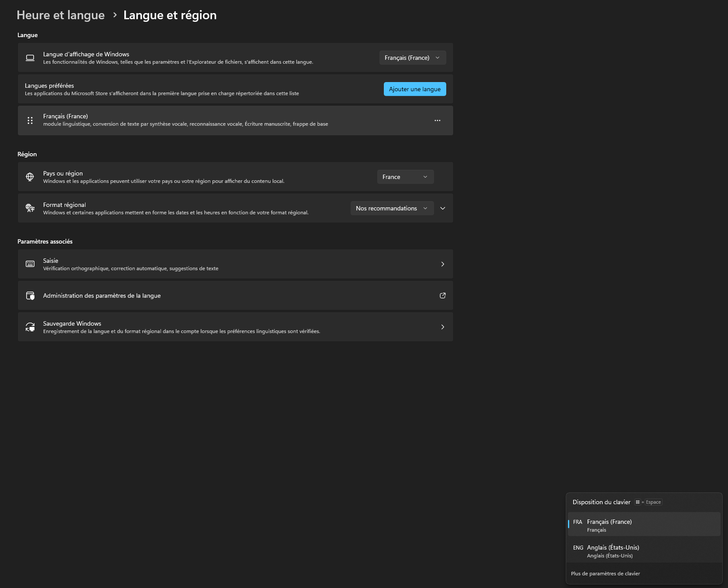Open the three-dot menu for Français (France)
This screenshot has height=588, width=728.
(x=437, y=120)
